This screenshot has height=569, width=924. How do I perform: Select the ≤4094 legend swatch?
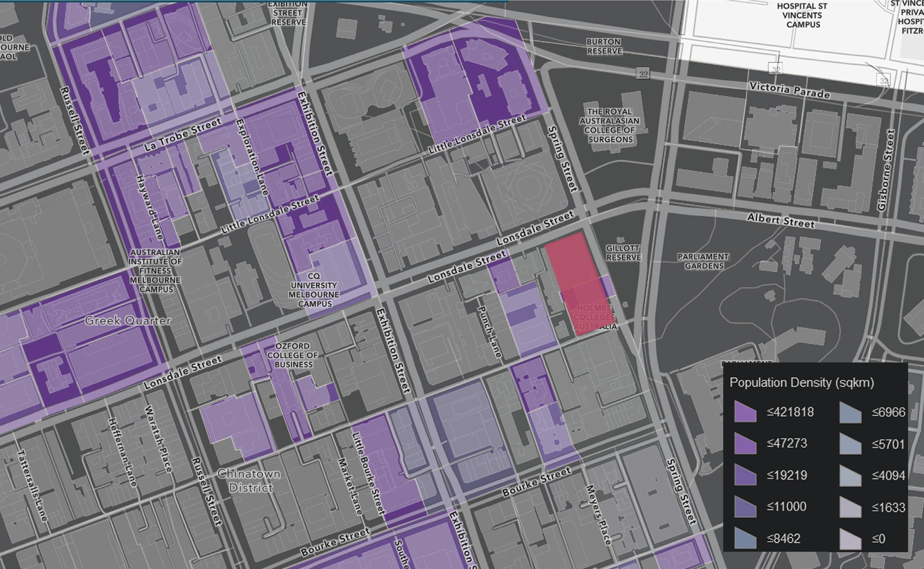pos(850,476)
